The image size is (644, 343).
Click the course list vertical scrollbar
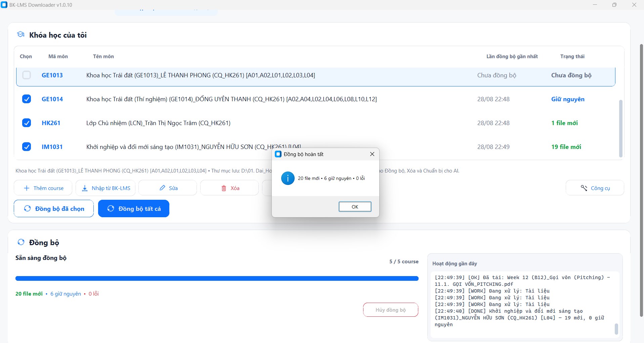(620, 128)
